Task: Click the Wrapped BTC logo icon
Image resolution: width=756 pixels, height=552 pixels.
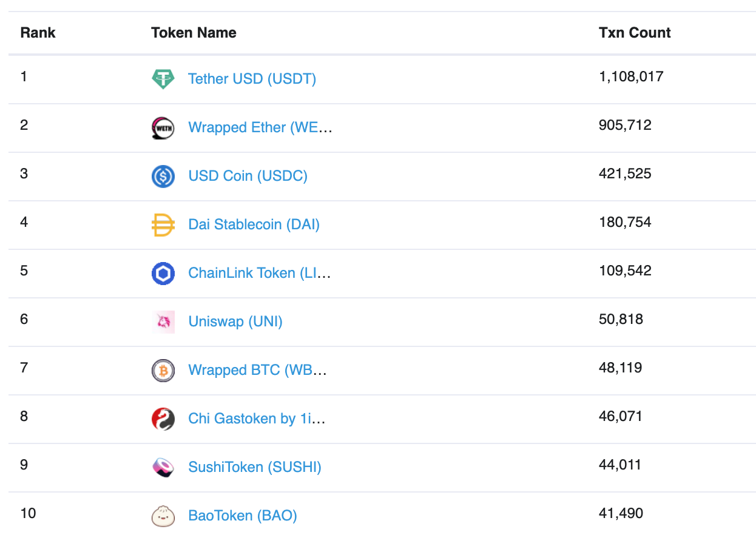Action: point(163,370)
